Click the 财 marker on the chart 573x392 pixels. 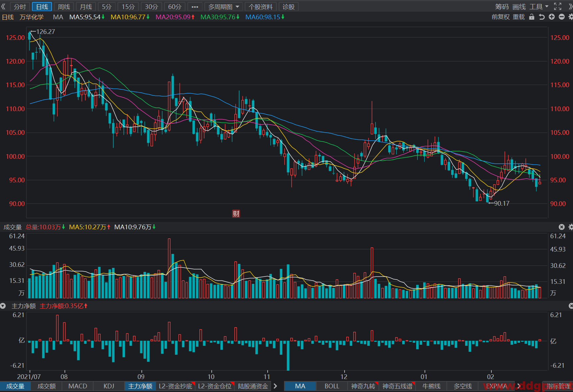click(236, 214)
